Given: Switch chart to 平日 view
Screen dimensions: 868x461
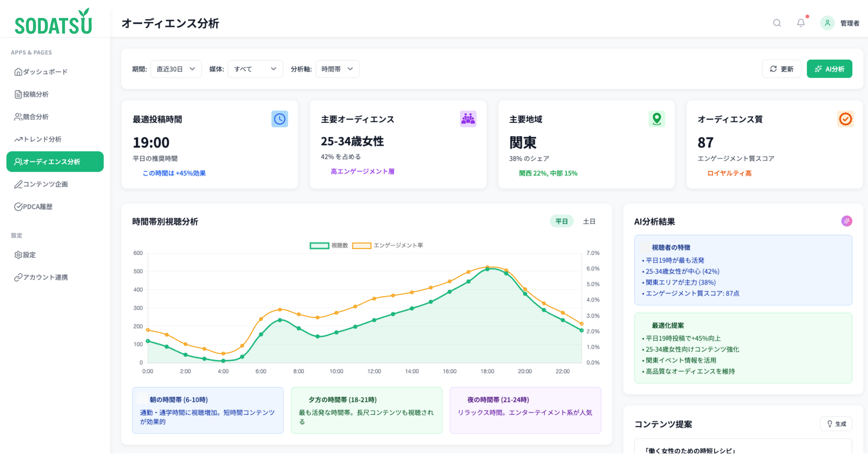Looking at the screenshot, I should coord(561,221).
